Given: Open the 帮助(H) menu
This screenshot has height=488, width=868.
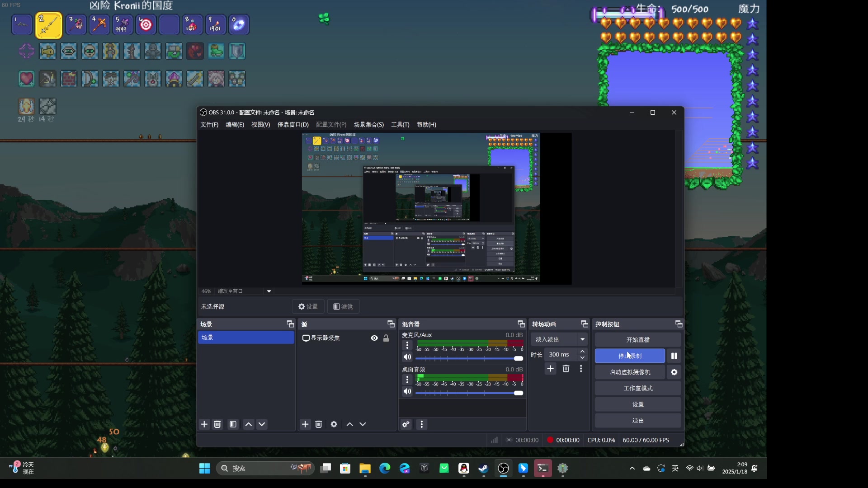Looking at the screenshot, I should pyautogui.click(x=427, y=125).
